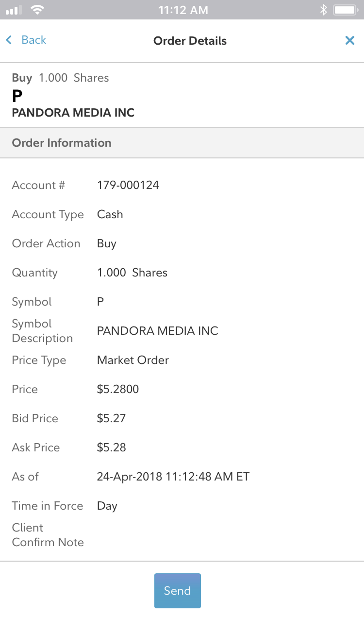This screenshot has height=618, width=364.
Task: Tap the blue Send button
Action: [177, 591]
